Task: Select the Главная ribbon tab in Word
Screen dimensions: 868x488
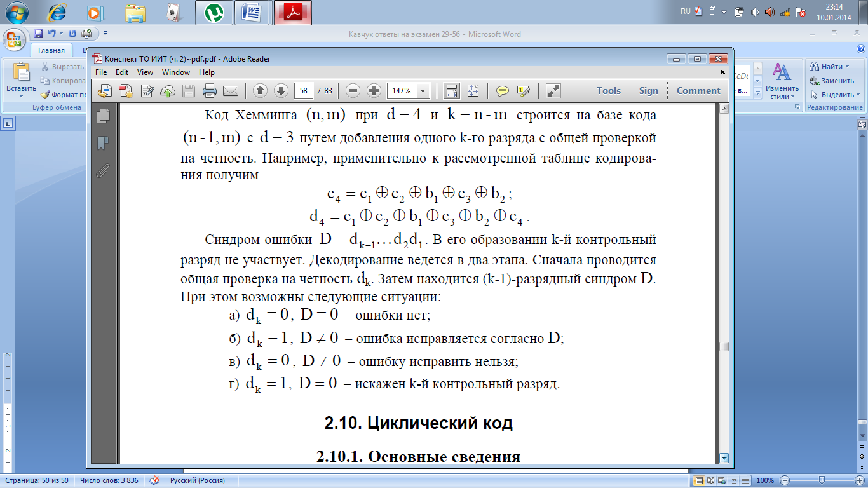Action: [x=51, y=50]
